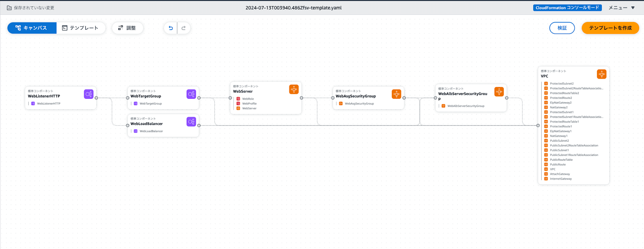Click the WebServer card orange icon

pos(294,89)
